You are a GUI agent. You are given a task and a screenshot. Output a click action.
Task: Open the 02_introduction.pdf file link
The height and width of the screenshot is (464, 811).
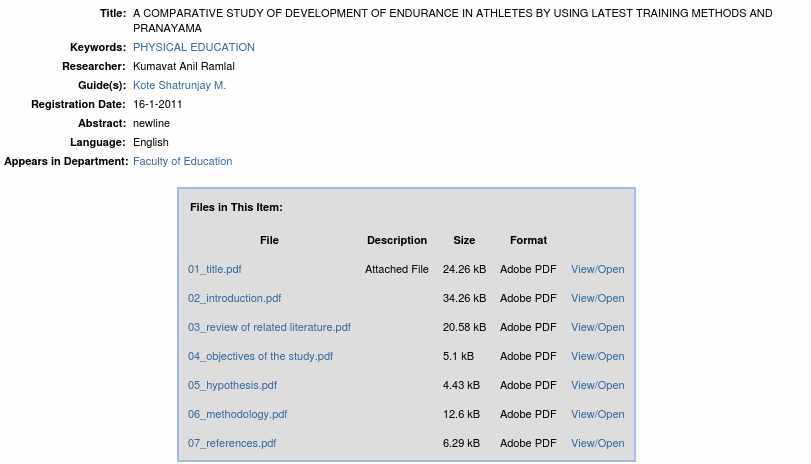click(x=234, y=298)
